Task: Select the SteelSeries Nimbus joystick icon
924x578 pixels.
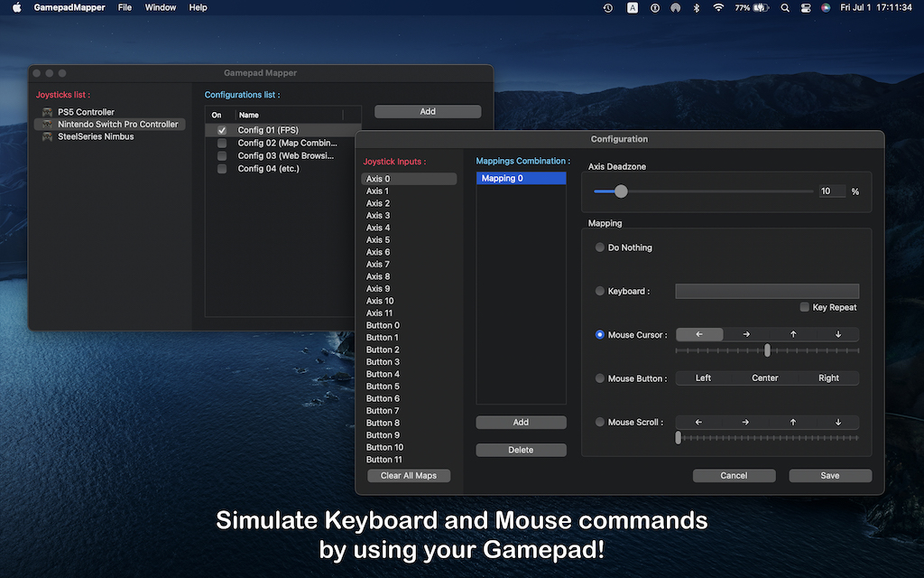Action: (46, 135)
